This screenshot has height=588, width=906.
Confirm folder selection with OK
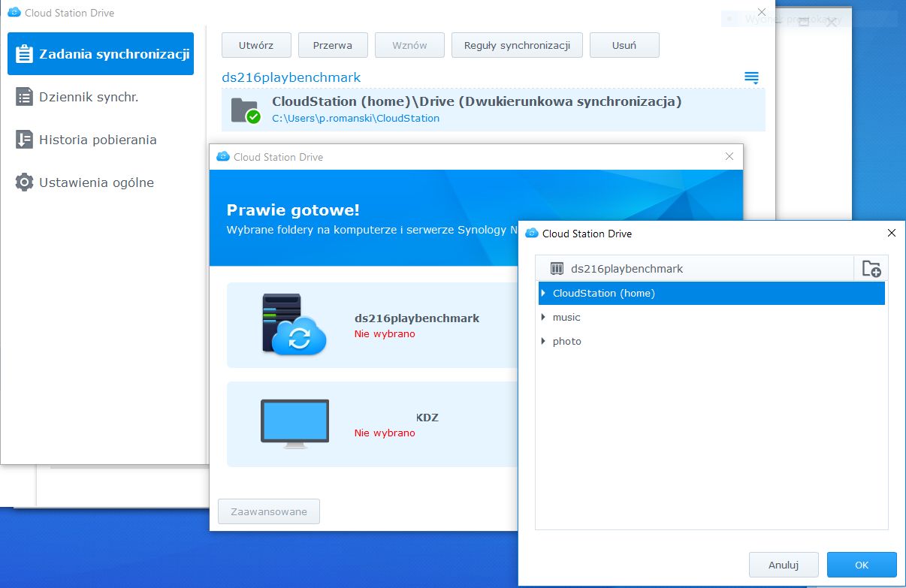pyautogui.click(x=862, y=565)
